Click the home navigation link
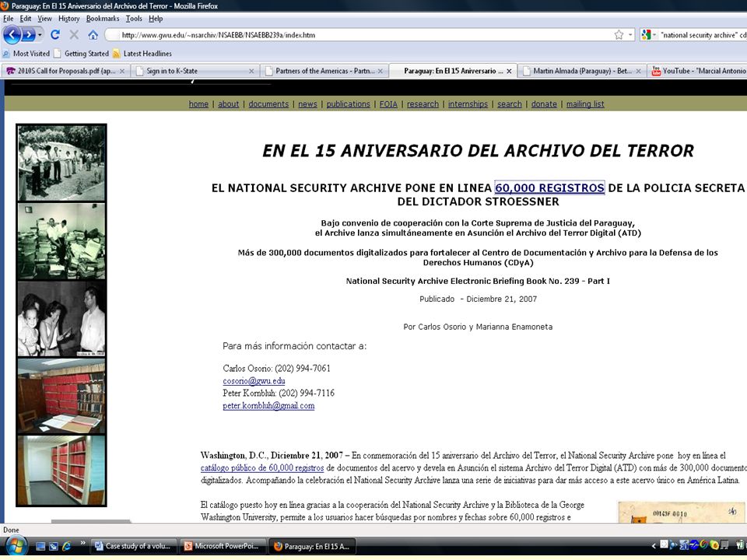The width and height of the screenshot is (747, 560). pos(198,103)
